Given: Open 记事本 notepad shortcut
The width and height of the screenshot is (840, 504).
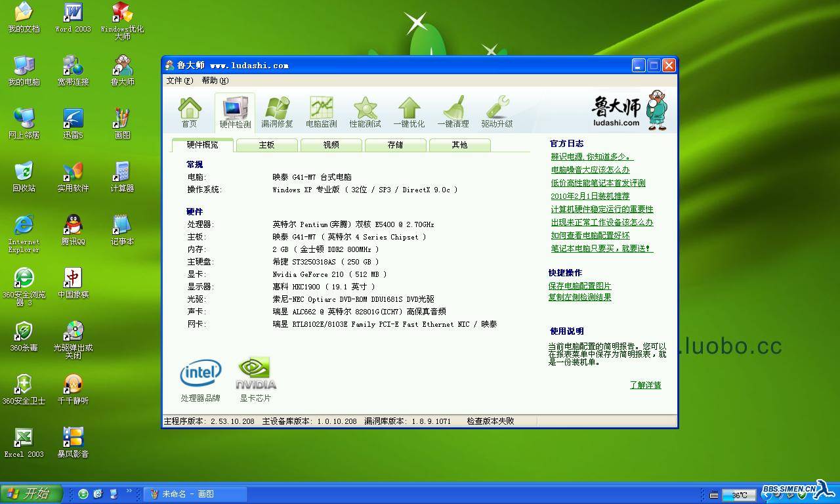Looking at the screenshot, I should coord(122,230).
